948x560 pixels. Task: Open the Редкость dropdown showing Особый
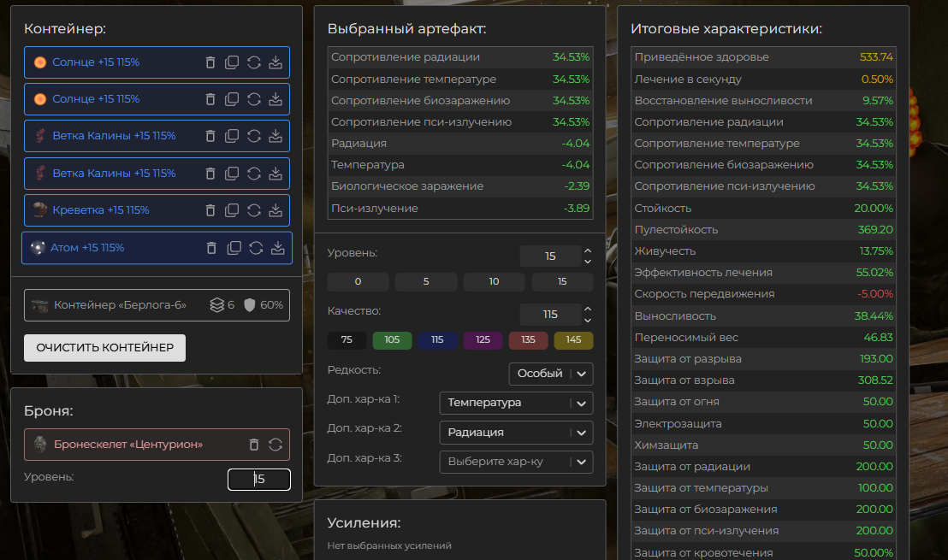pyautogui.click(x=550, y=374)
